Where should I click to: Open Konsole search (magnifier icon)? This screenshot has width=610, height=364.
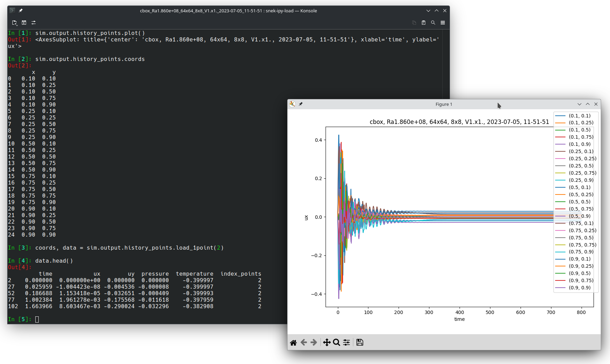433,23
